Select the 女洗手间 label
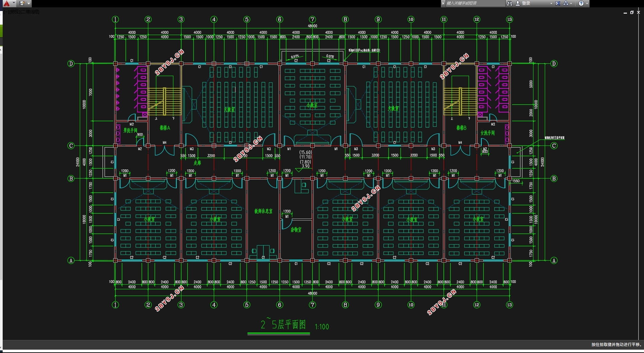Image resolution: width=644 pixels, height=353 pixels. [x=488, y=133]
